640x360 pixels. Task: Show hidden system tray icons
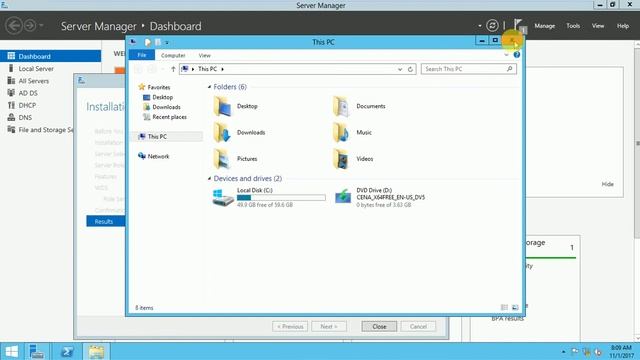click(x=564, y=351)
